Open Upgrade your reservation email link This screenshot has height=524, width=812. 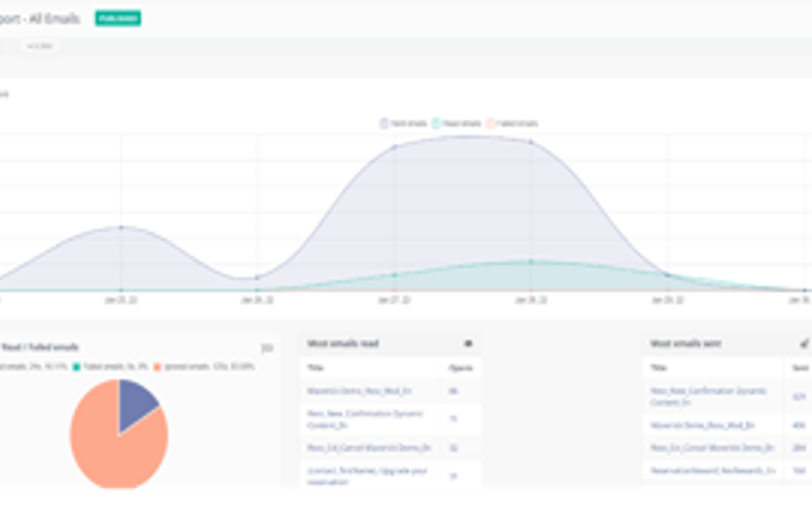tap(367, 476)
